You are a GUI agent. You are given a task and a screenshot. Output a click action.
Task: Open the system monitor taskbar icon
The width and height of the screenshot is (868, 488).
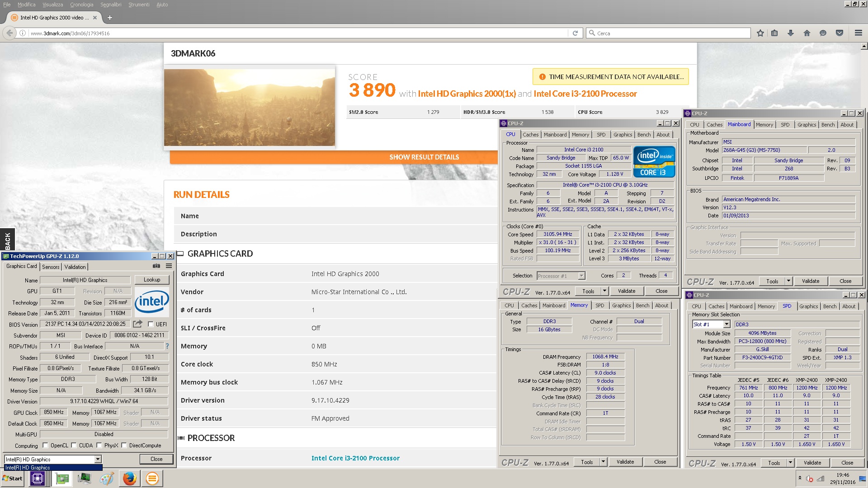(x=84, y=478)
